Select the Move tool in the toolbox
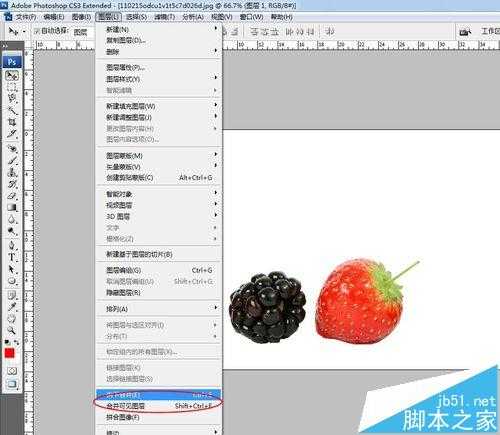Viewport: 500px width, 435px height. click(x=12, y=76)
